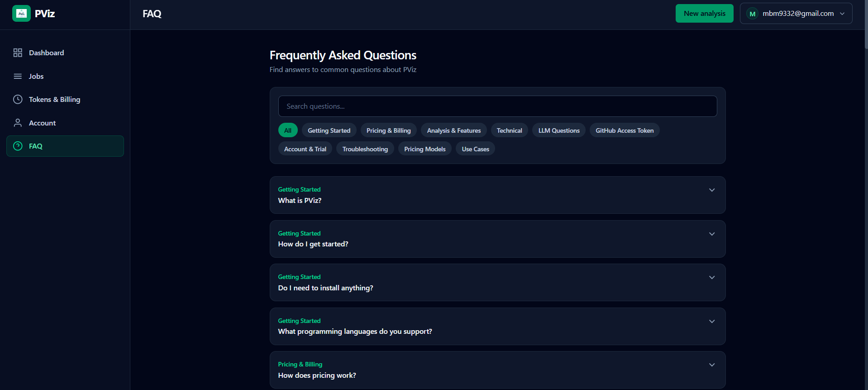
Task: Select the Account person icon
Action: click(18, 123)
